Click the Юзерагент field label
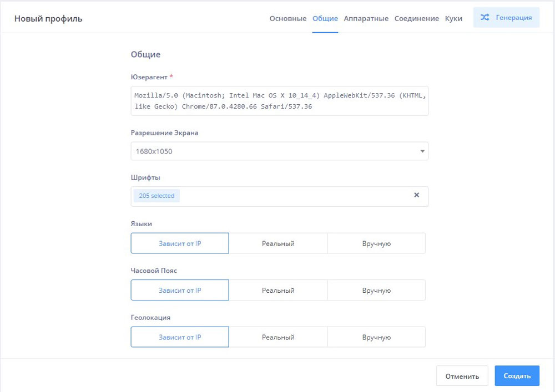 [x=149, y=77]
